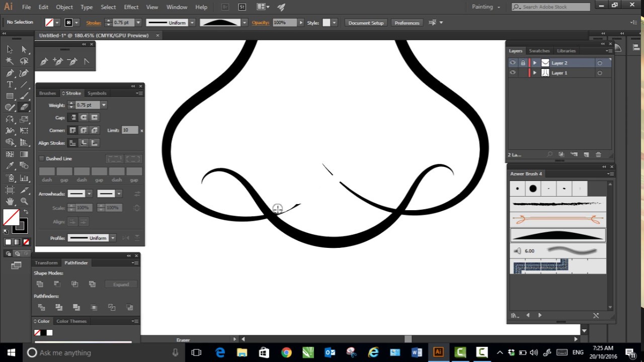The width and height of the screenshot is (644, 362).
Task: Open Opacity dropdown in control bar
Action: point(301,23)
